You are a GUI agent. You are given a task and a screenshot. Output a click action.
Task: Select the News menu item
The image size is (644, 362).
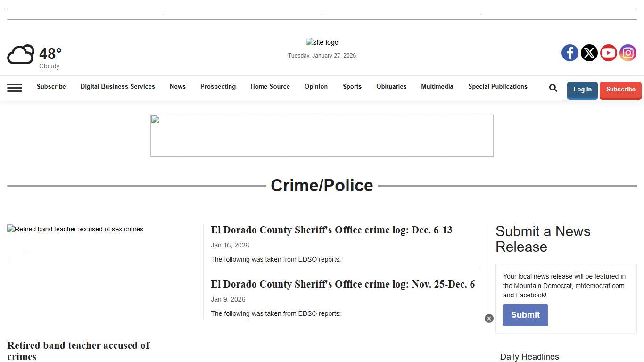[x=178, y=87]
